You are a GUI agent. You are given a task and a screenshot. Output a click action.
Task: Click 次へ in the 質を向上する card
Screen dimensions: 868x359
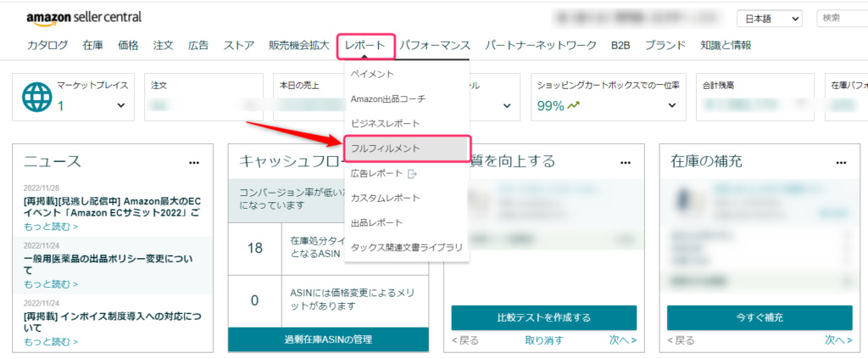[x=623, y=340]
